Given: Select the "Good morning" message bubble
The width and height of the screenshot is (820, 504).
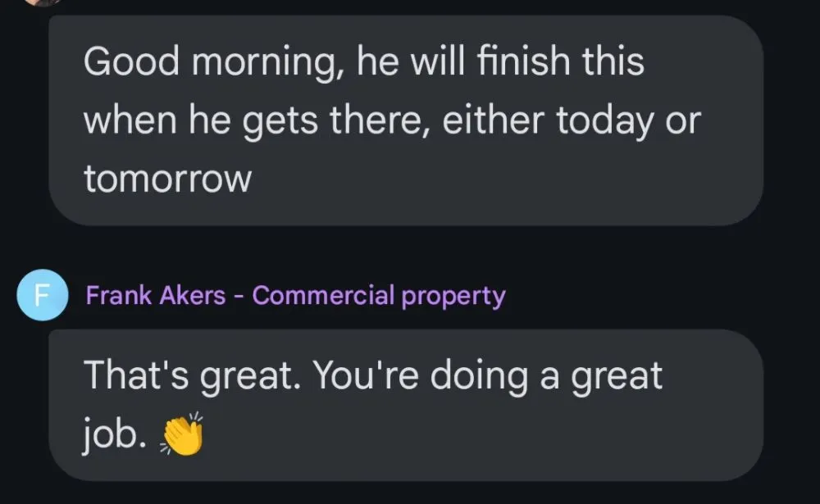Looking at the screenshot, I should coord(406,120).
